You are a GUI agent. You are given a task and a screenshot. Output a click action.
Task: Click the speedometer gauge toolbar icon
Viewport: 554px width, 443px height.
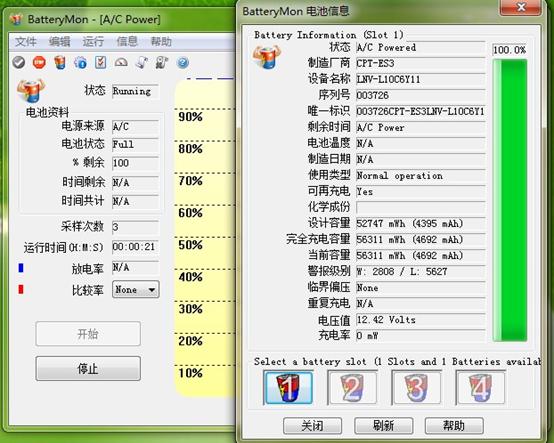point(121,63)
